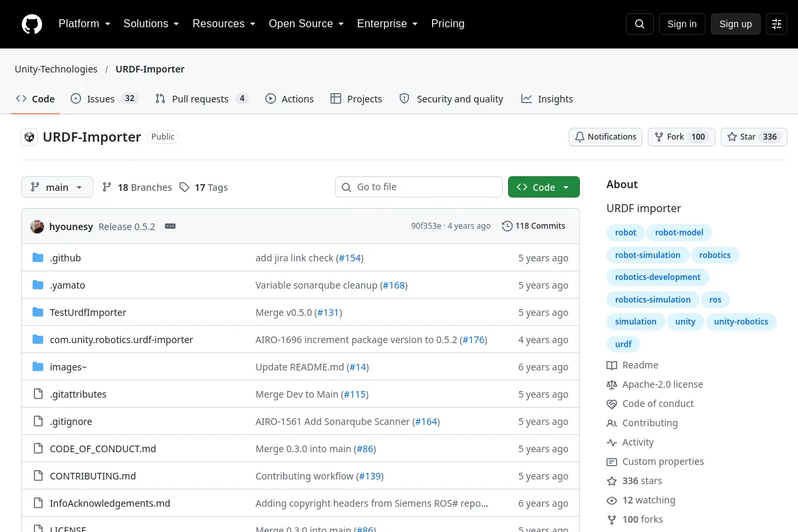798x532 pixels.
Task: Open the Custom properties link
Action: (x=655, y=462)
